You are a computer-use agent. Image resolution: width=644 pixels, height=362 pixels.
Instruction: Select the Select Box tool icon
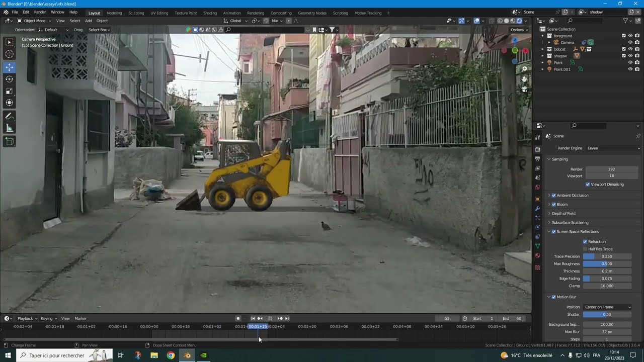point(10,42)
